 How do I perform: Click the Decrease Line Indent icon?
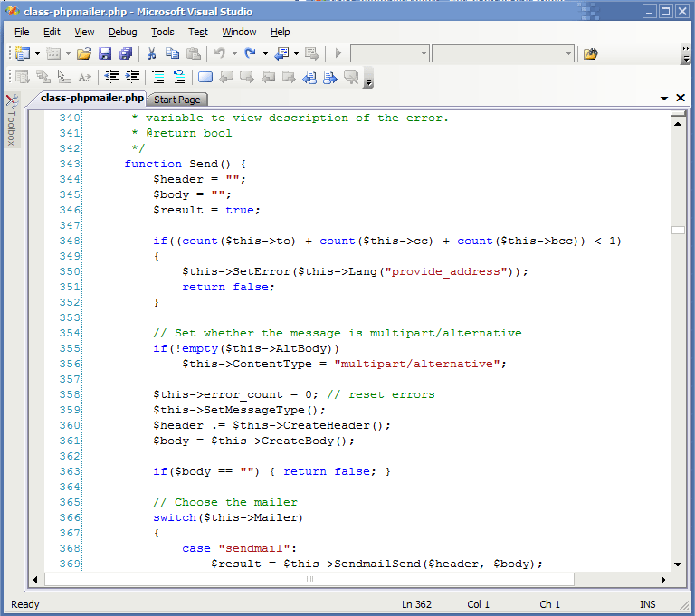pyautogui.click(x=111, y=77)
